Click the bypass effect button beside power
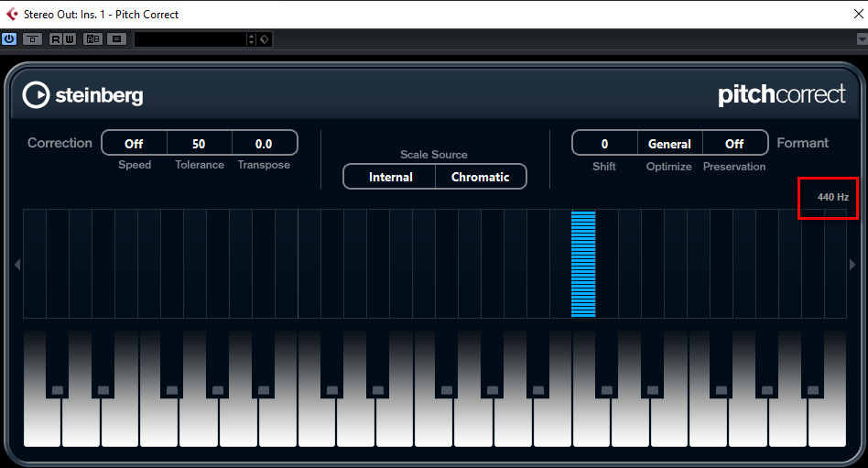868x468 pixels. click(x=32, y=39)
